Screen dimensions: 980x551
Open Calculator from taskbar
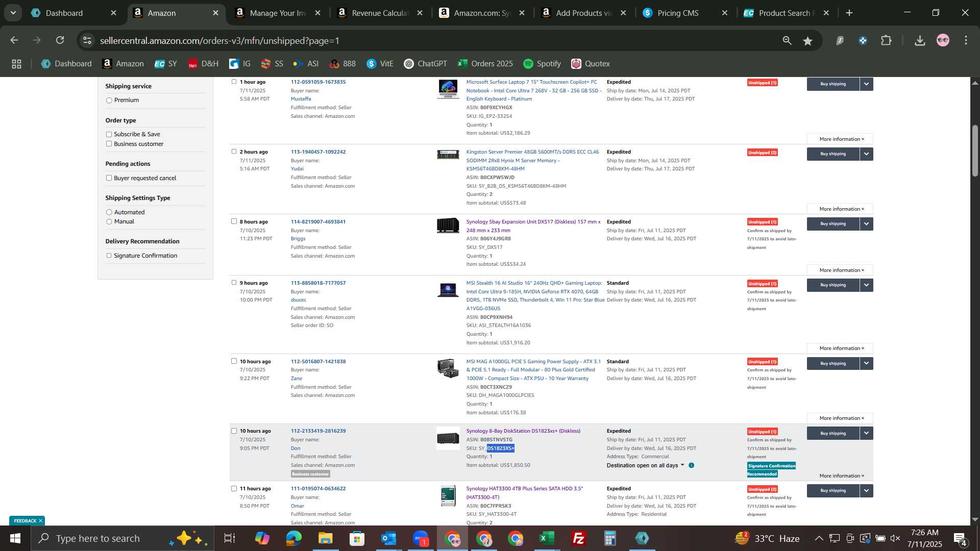pos(610,538)
